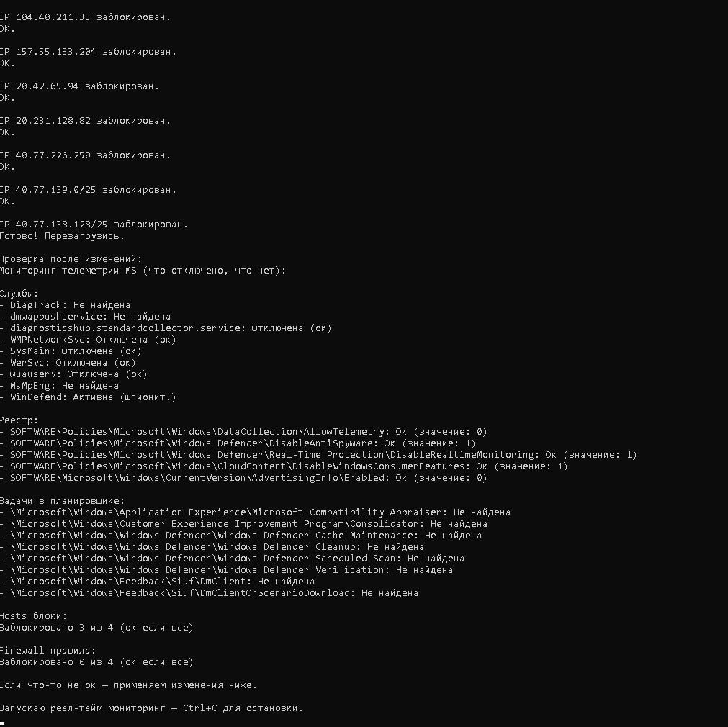Click the 'Проверка после изменений:' heading

coord(71,259)
